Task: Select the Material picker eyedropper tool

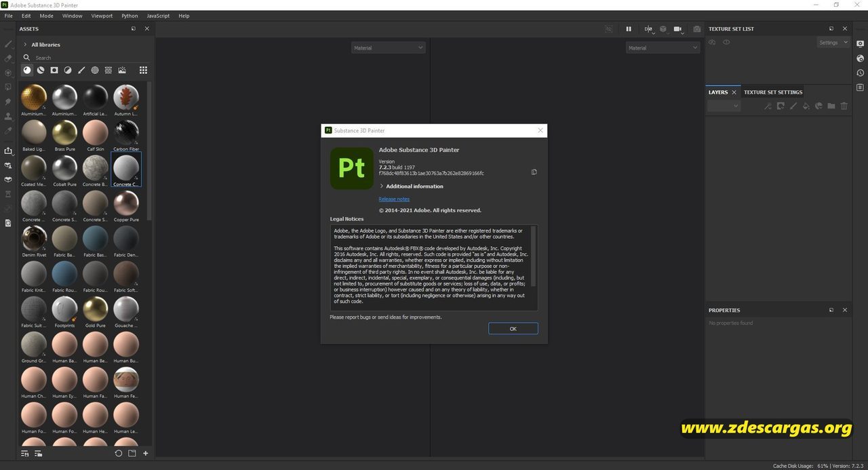Action: click(x=8, y=130)
